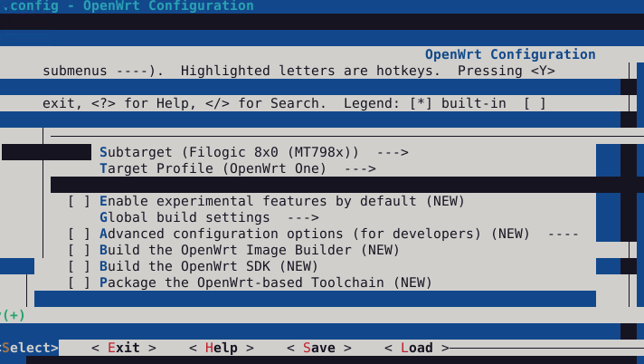Toggle Enable experimental features by default checkbox
Screen dimensions: 644x364
79,201
